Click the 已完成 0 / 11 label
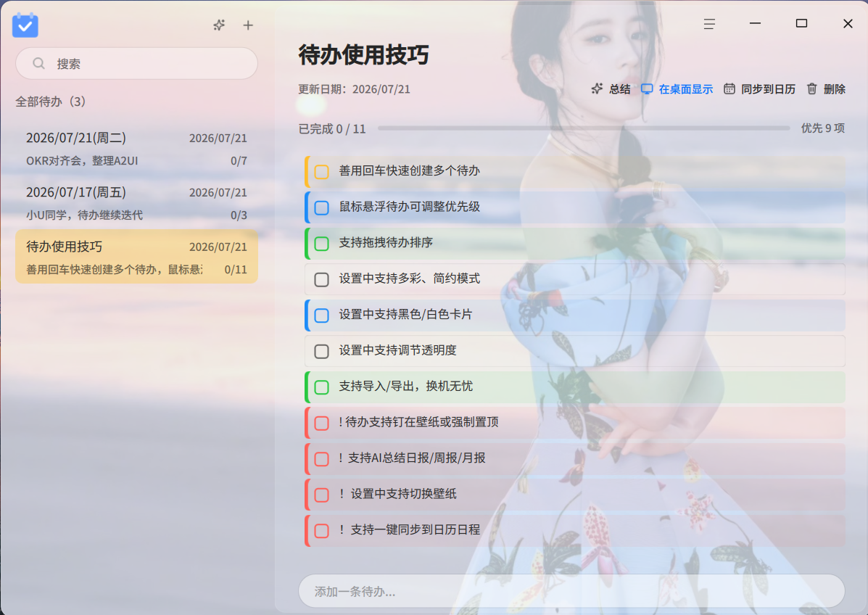The height and width of the screenshot is (615, 868). [332, 129]
